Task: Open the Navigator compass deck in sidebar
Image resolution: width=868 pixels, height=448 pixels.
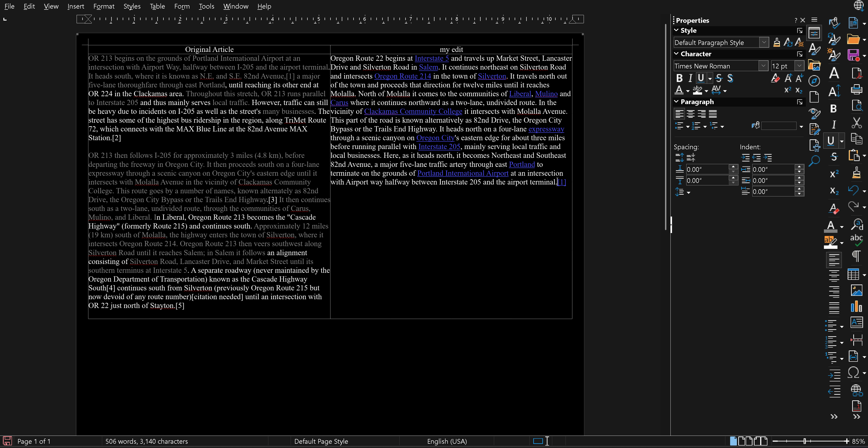Action: [814, 81]
